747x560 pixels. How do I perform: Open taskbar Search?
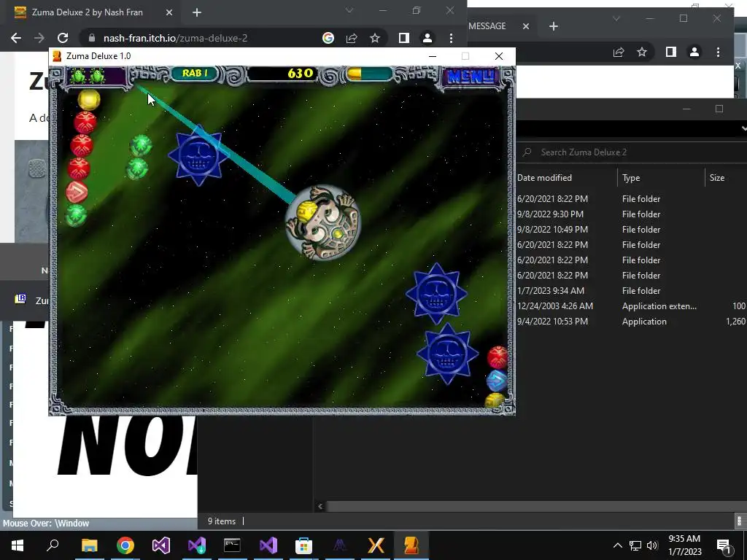53,545
